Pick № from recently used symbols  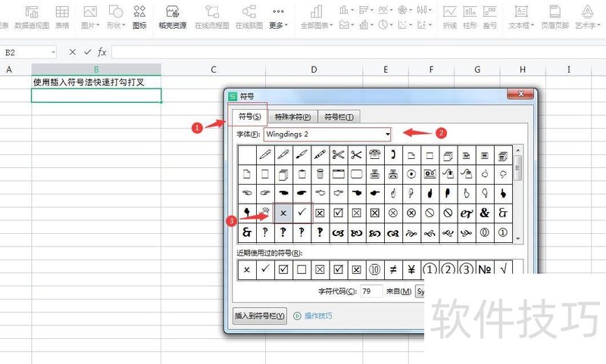[485, 269]
